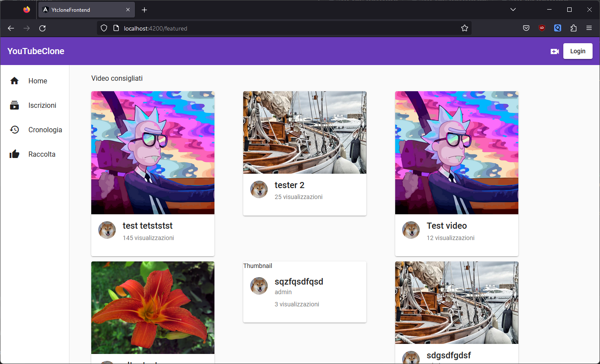Screen dimensions: 600x364
Task: Click the YouTubeClone logo text
Action: point(36,51)
